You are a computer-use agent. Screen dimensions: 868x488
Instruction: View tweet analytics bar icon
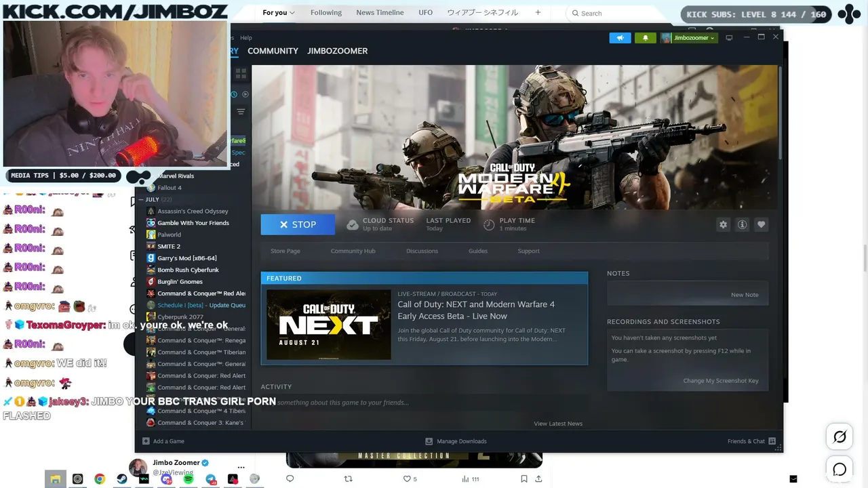click(466, 479)
